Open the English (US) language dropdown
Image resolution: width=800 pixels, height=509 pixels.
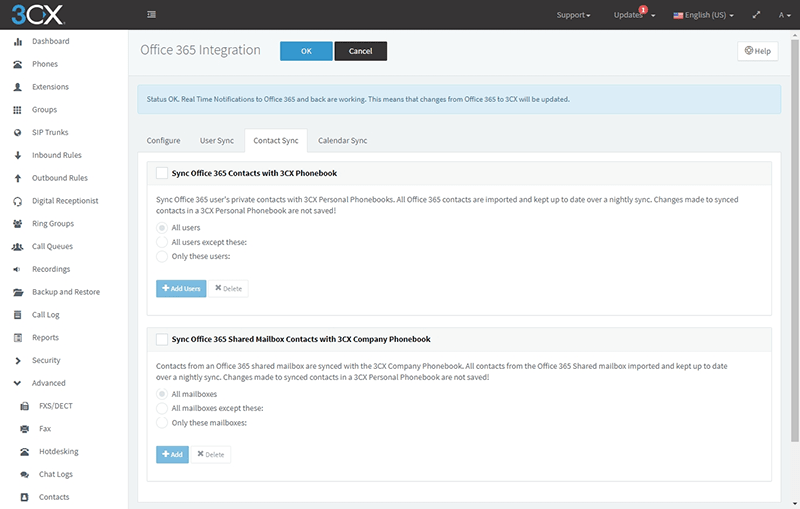tap(704, 15)
